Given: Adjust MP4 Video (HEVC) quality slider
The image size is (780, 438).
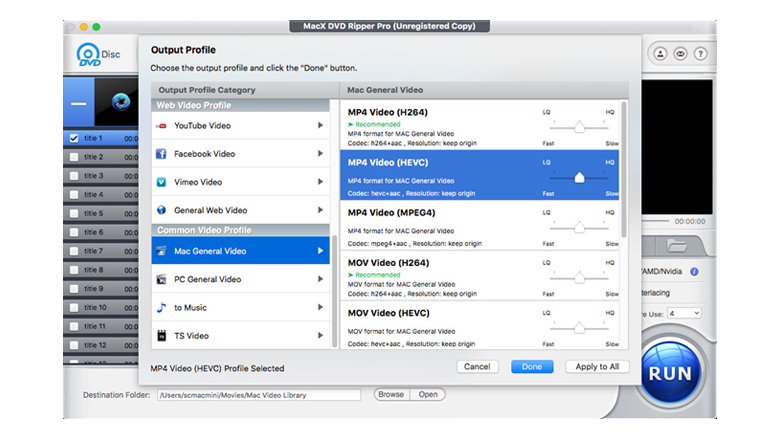Looking at the screenshot, I should tap(579, 178).
